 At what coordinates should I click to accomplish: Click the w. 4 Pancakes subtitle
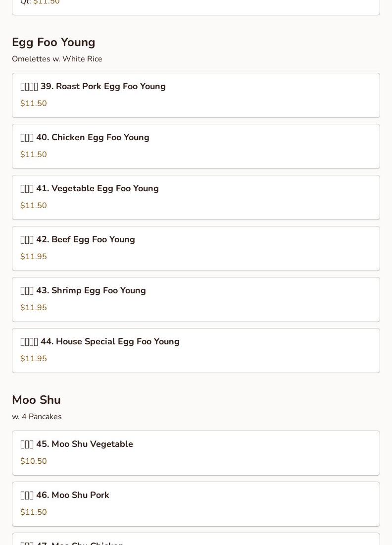tap(37, 417)
